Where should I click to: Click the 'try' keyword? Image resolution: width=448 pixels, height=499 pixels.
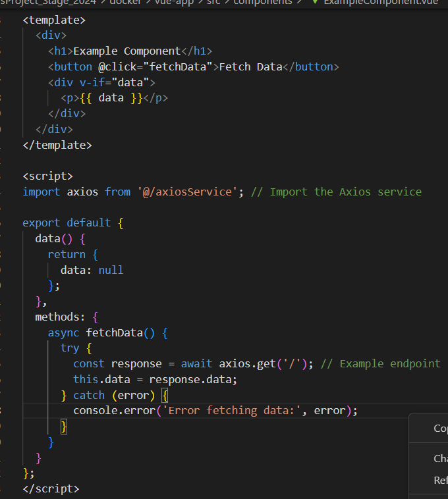(70, 348)
